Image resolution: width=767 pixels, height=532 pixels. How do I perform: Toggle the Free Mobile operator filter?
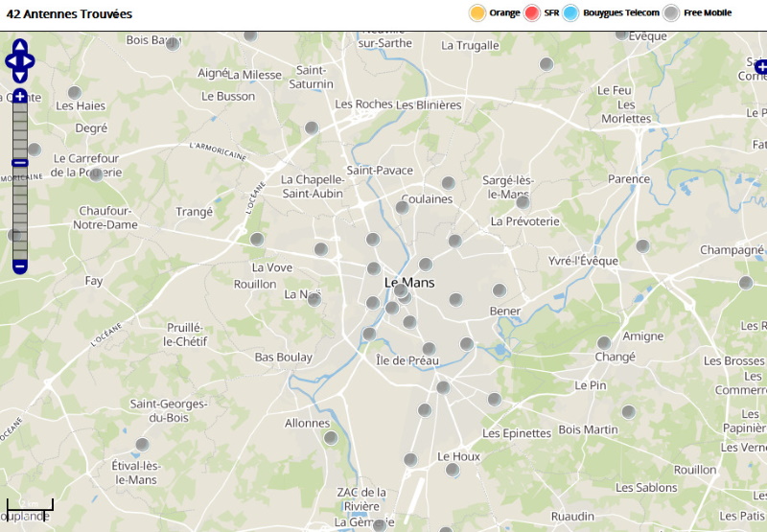(672, 13)
